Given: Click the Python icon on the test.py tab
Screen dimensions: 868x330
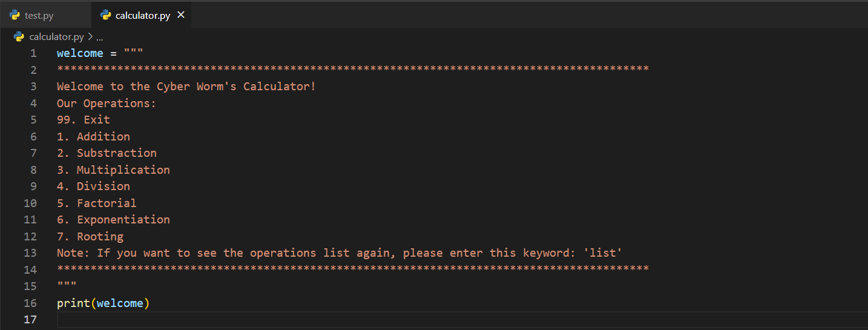Looking at the screenshot, I should point(15,16).
